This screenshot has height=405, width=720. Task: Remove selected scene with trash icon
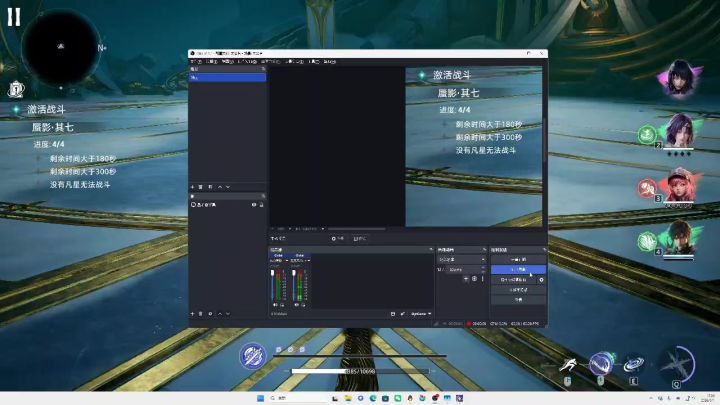(x=201, y=187)
